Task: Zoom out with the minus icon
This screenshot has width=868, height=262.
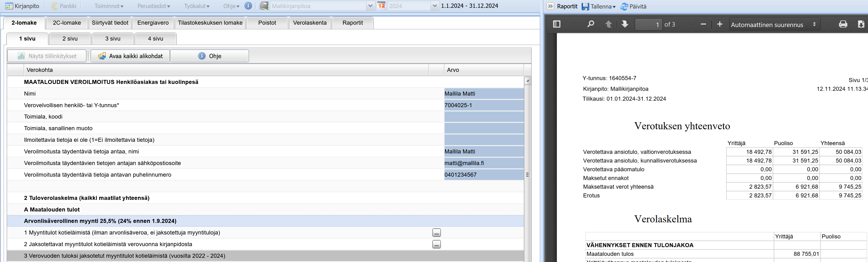Action: coord(703,24)
